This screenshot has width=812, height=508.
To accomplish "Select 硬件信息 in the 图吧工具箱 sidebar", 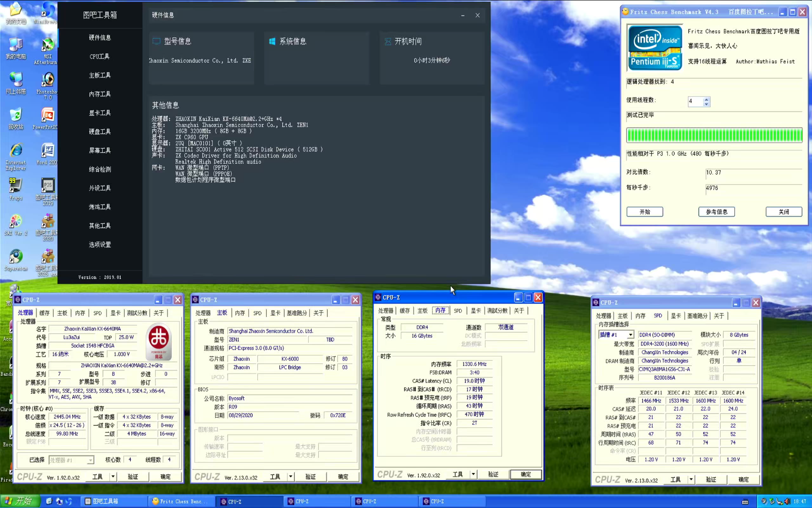I will point(100,37).
